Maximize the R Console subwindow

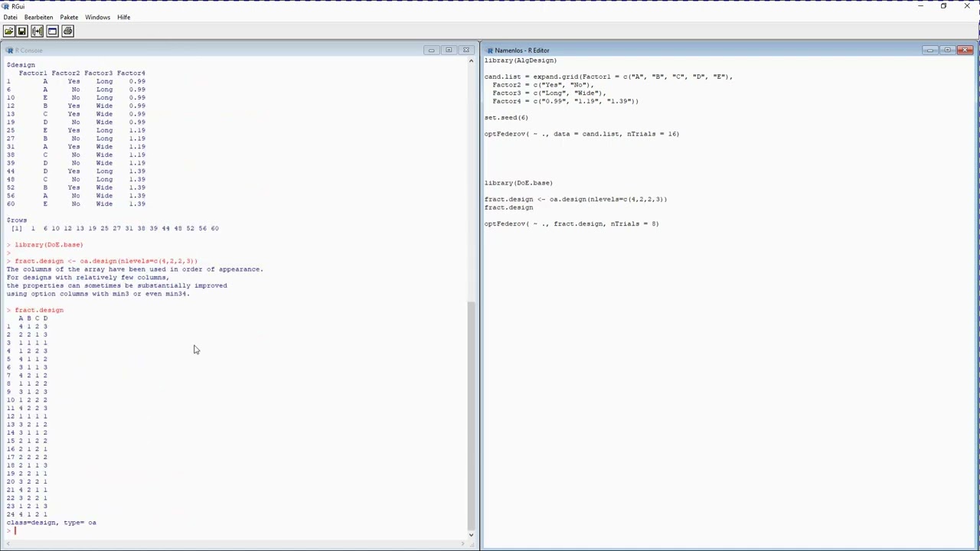point(449,51)
